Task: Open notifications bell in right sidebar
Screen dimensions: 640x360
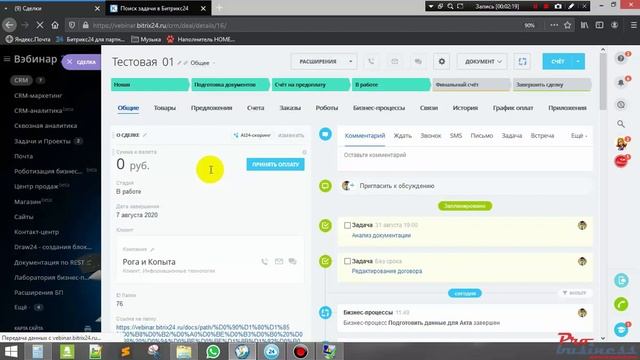Action: tap(621, 83)
